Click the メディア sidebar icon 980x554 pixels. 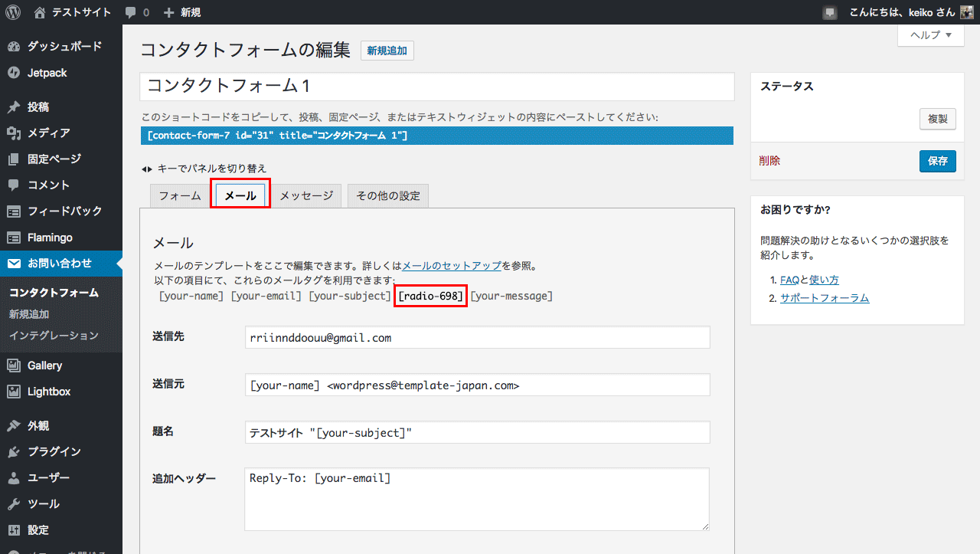pos(14,133)
